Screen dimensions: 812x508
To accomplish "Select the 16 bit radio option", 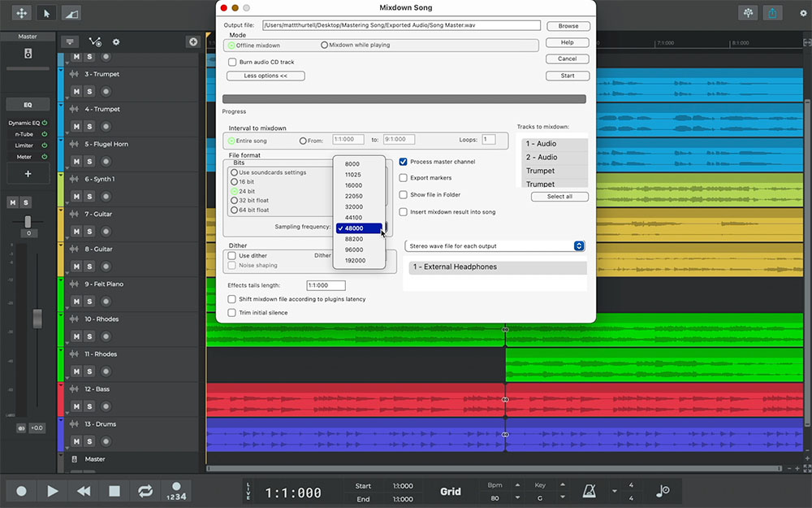I will pyautogui.click(x=235, y=182).
